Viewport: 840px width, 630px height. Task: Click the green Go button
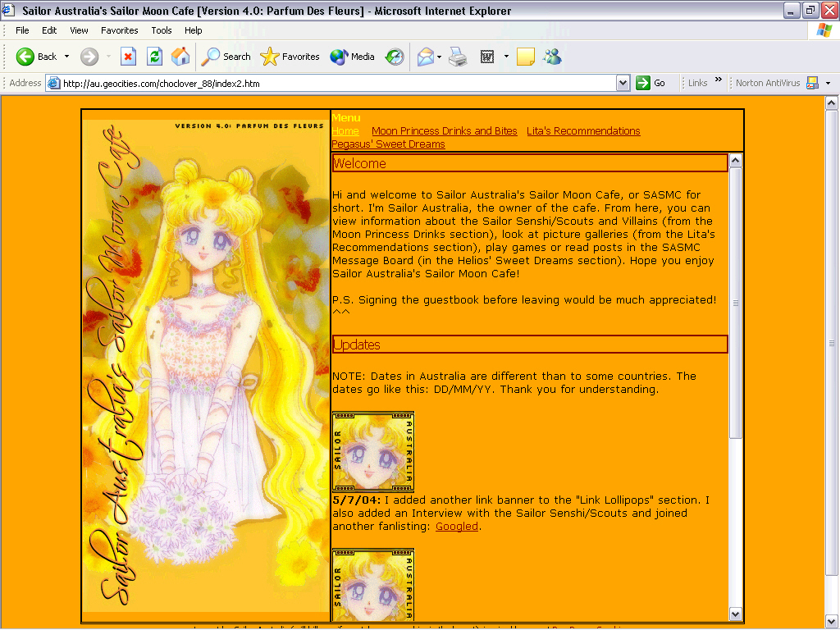pyautogui.click(x=651, y=83)
